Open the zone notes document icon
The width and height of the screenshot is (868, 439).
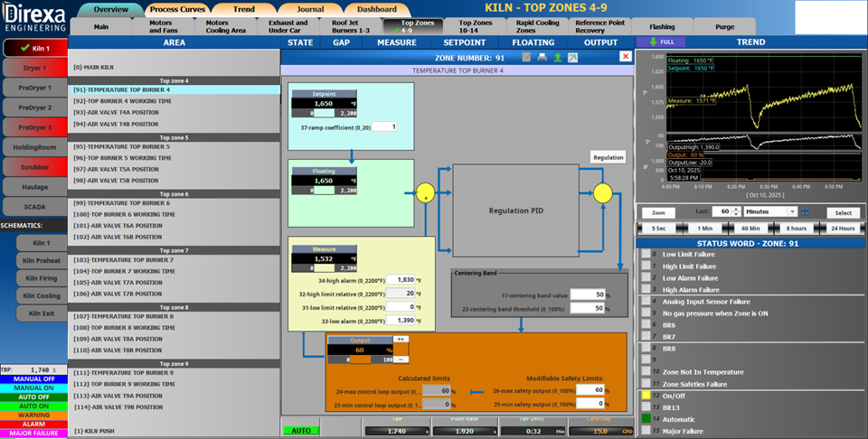pyautogui.click(x=526, y=57)
